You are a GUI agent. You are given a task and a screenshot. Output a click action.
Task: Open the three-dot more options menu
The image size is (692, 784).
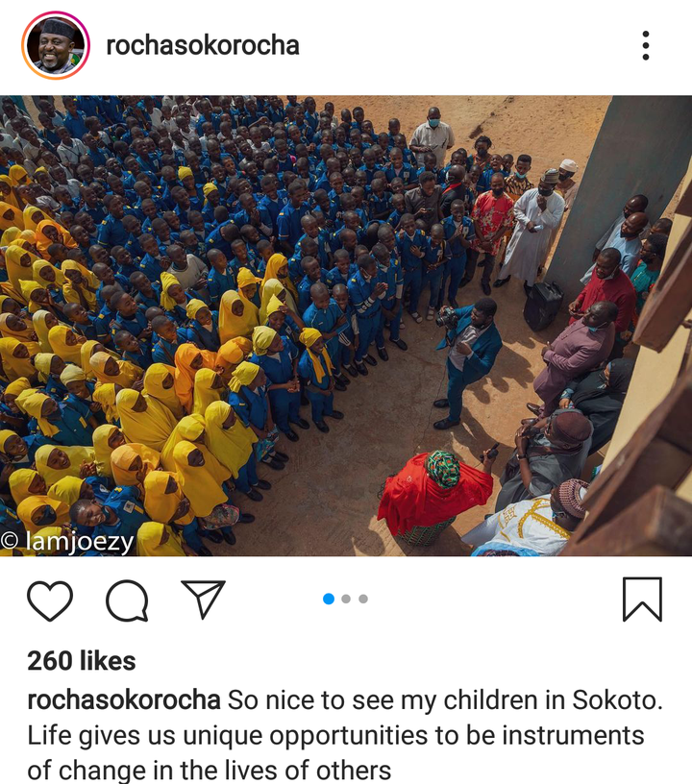646,45
